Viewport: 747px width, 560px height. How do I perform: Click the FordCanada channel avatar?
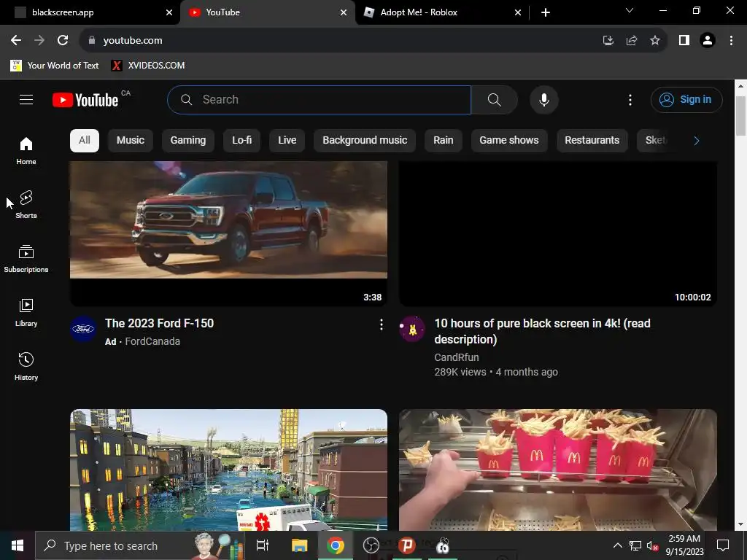pyautogui.click(x=83, y=329)
